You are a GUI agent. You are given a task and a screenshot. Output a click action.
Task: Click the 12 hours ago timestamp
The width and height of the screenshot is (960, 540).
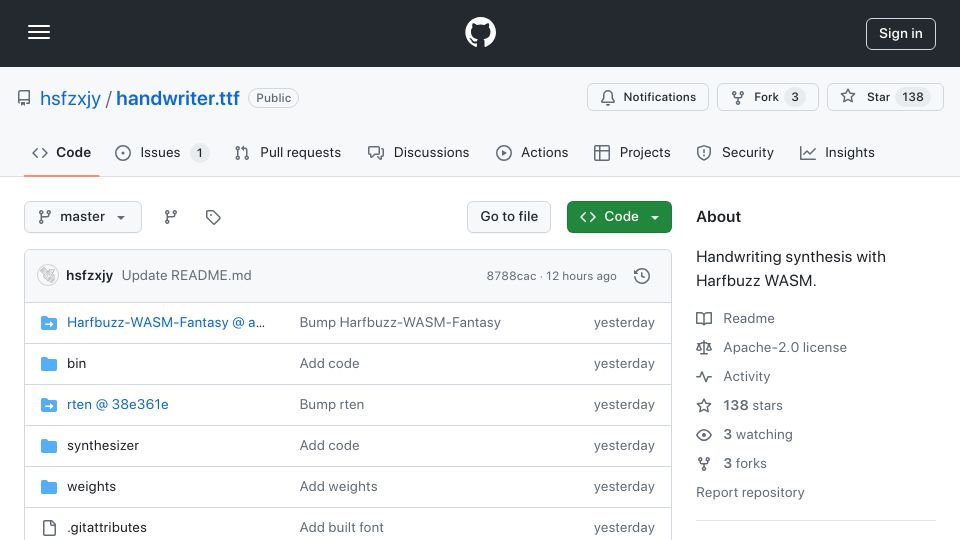click(581, 276)
